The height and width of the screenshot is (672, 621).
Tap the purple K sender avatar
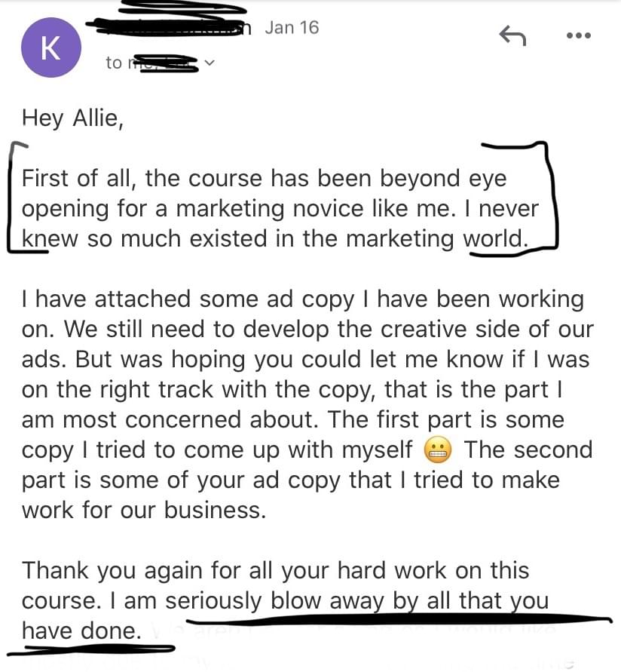point(51,48)
